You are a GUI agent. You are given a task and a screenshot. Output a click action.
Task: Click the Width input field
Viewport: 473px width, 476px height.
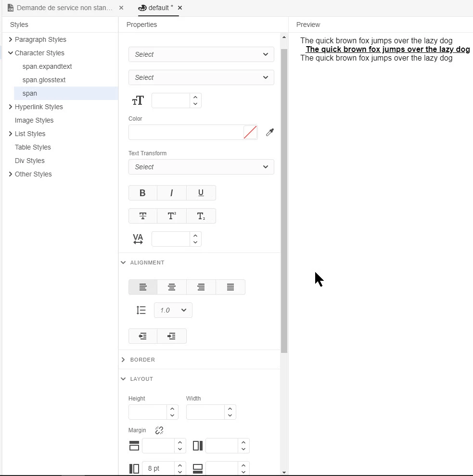[205, 412]
